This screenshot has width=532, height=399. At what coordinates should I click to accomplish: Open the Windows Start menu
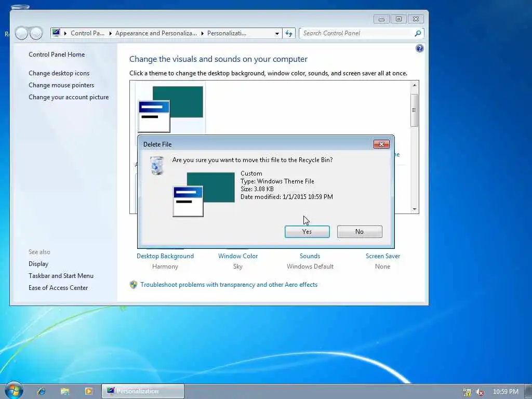14,390
